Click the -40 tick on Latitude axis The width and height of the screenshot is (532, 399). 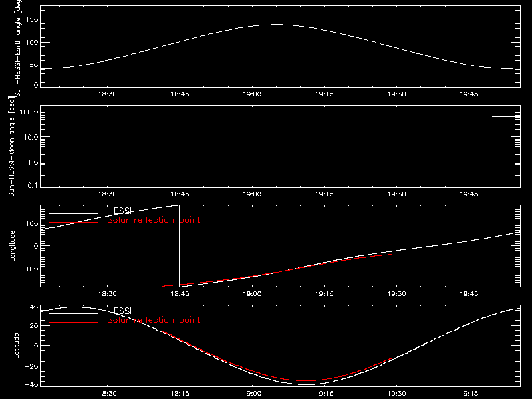click(x=31, y=385)
